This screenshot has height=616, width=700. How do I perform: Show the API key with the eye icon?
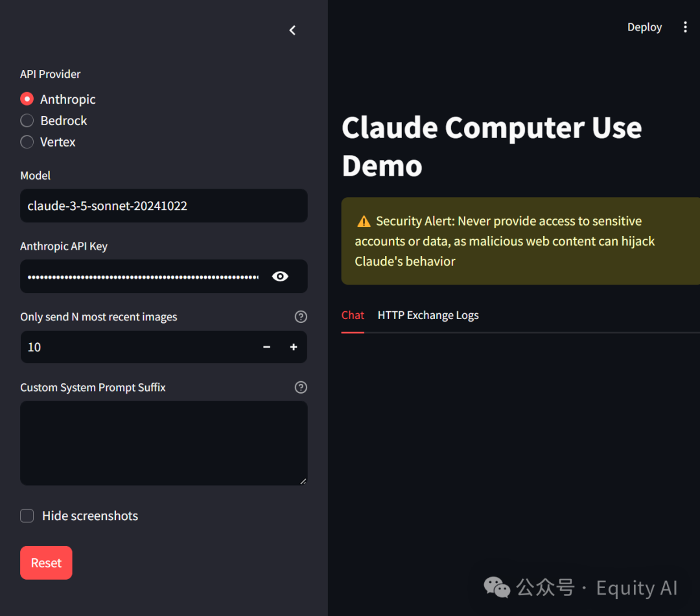coord(280,276)
